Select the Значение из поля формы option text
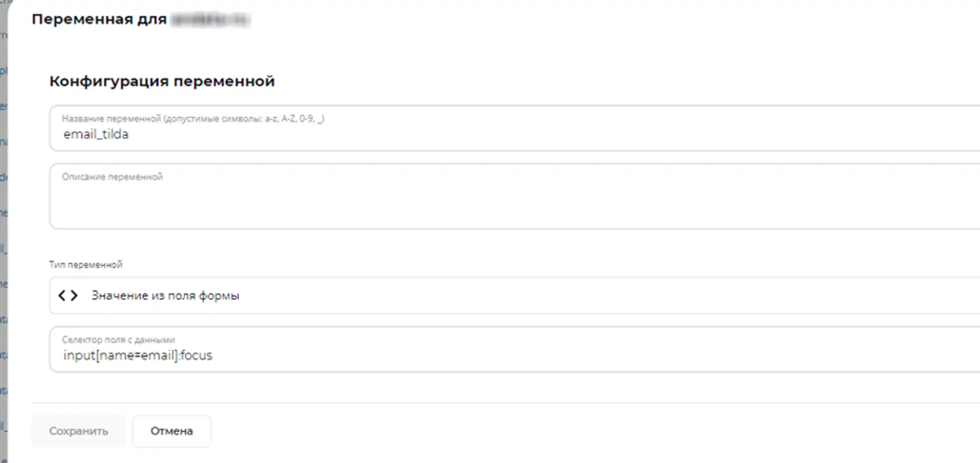Viewport: 980px width, 463px height. (165, 295)
